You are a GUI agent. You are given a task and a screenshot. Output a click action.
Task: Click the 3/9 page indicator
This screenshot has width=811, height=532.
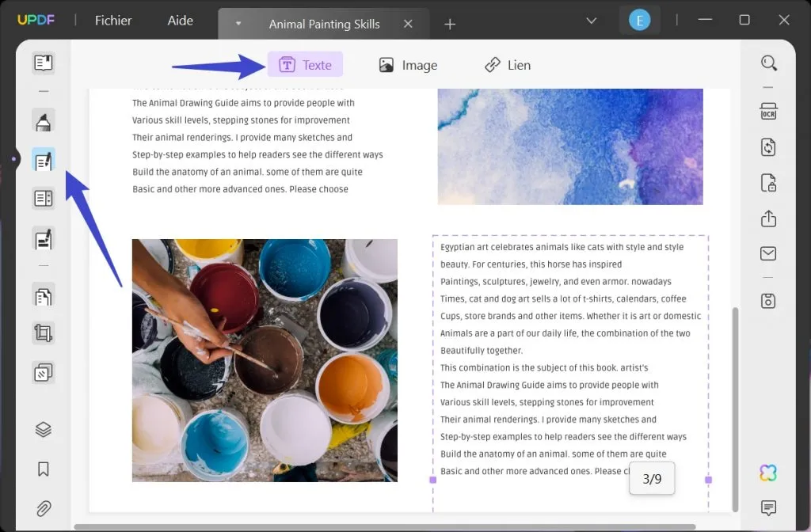652,479
